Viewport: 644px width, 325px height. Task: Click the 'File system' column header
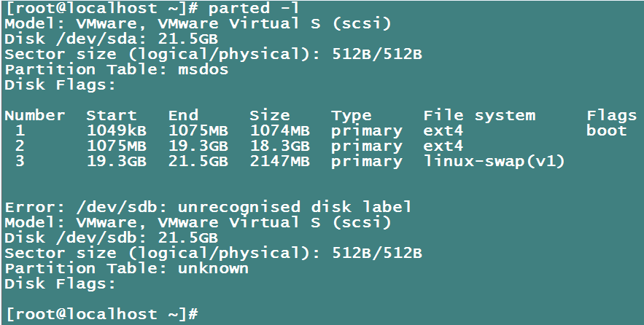coord(478,115)
